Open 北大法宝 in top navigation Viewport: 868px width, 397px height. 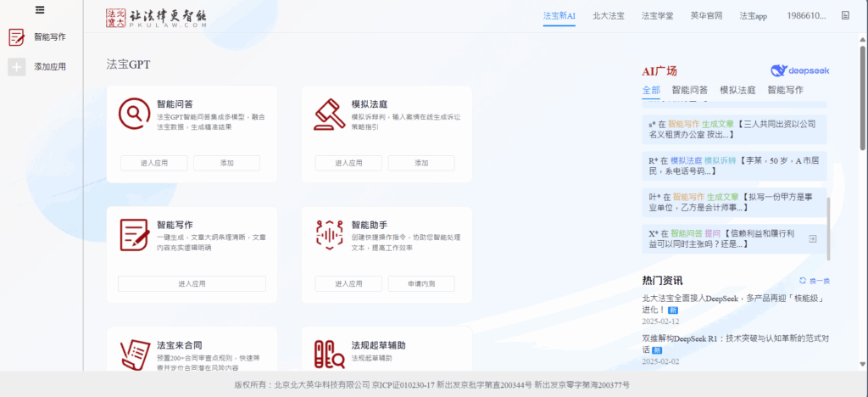point(609,15)
